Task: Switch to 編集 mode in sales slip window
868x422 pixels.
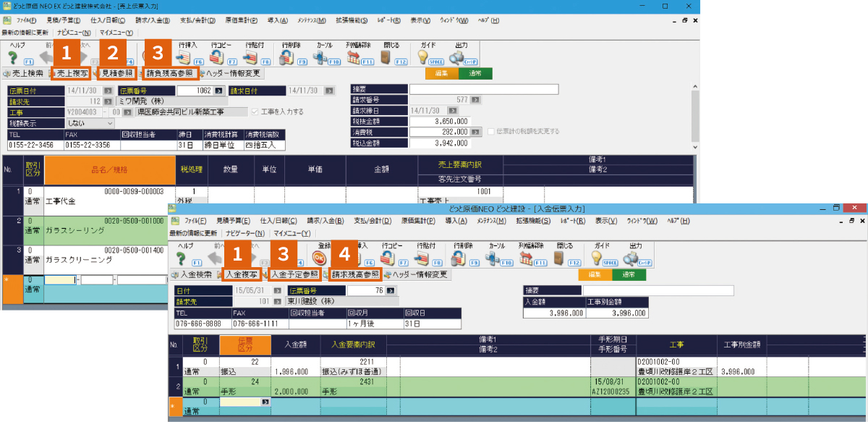Action: tap(442, 73)
